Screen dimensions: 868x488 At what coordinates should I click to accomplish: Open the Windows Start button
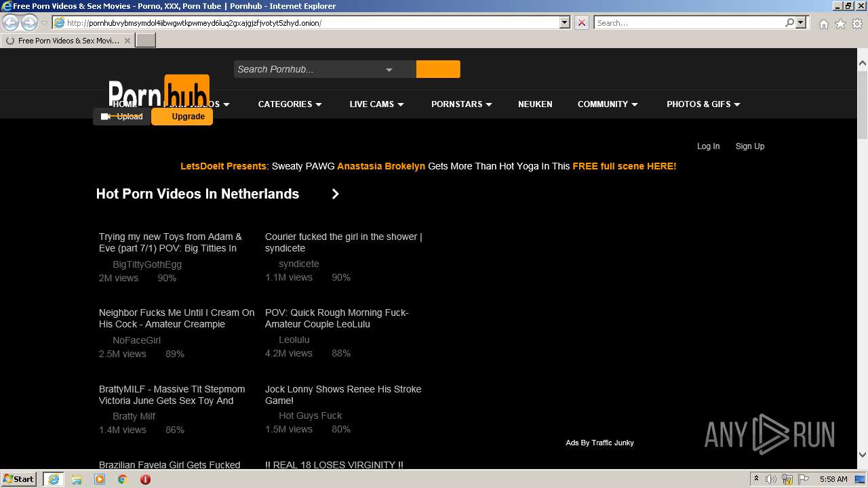coord(19,479)
